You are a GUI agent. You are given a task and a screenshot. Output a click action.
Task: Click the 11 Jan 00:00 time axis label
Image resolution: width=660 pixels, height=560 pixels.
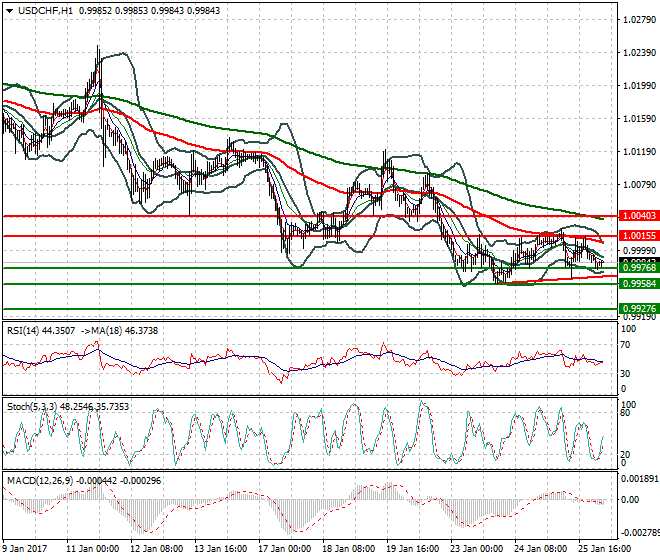(x=93, y=549)
